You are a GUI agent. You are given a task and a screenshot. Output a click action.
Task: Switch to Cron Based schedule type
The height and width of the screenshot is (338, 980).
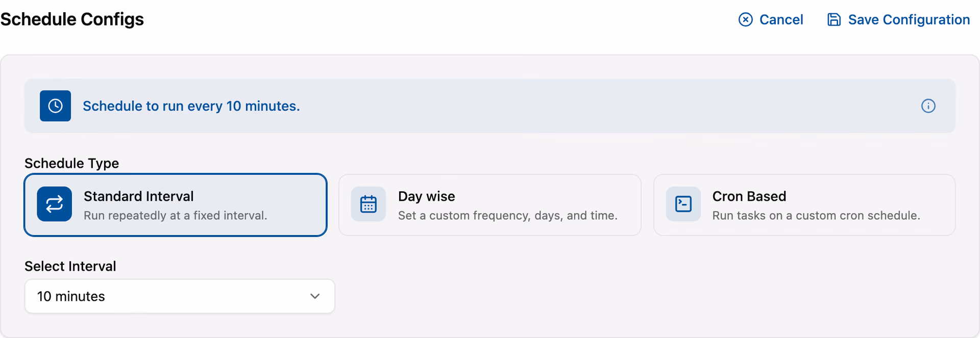tap(804, 205)
